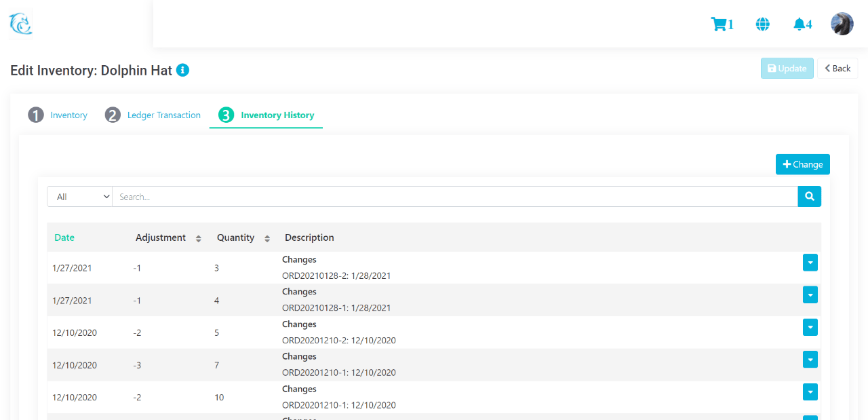Expand actions for the quantity 7 row
This screenshot has height=420, width=868.
click(x=810, y=360)
